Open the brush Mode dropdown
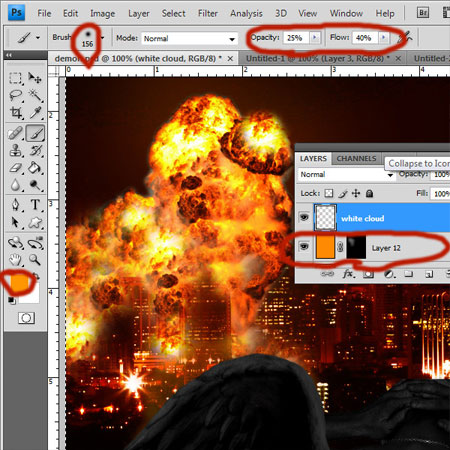The image size is (450, 450). (189, 38)
